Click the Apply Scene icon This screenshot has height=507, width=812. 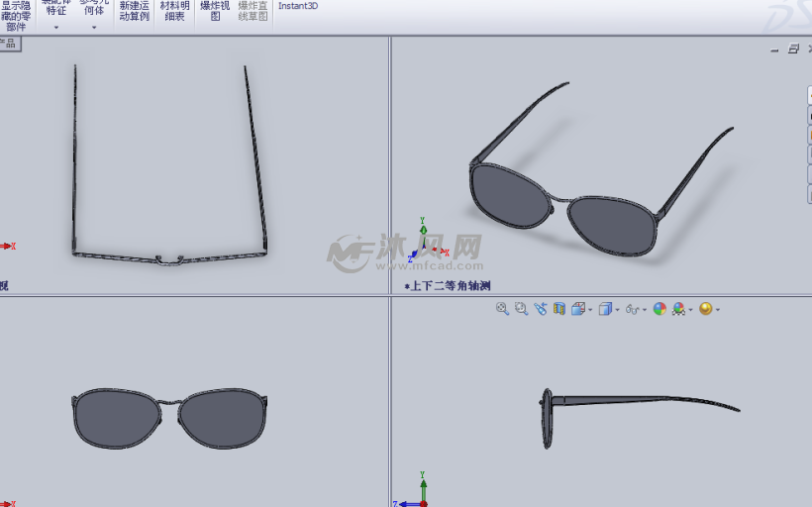pos(678,309)
